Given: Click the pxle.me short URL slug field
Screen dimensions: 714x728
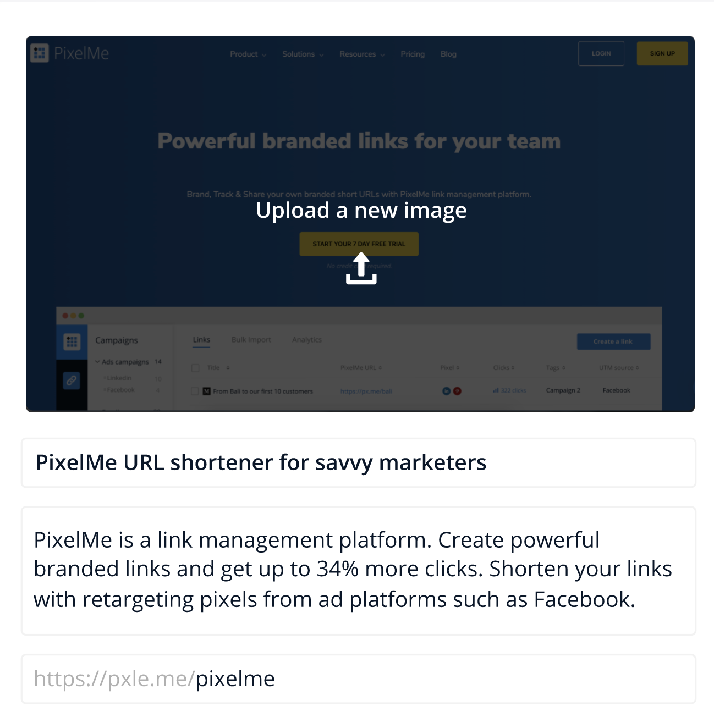Looking at the screenshot, I should (359, 679).
